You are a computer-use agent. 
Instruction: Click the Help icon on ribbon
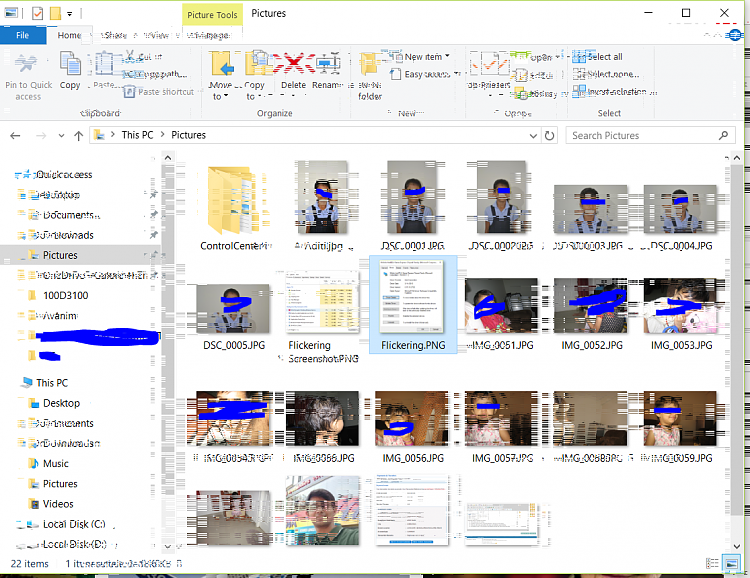pos(735,35)
